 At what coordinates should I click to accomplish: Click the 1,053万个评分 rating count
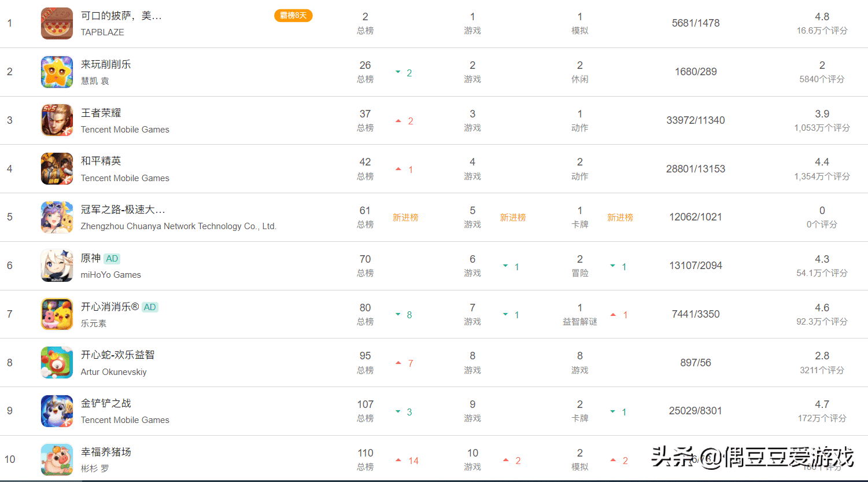point(822,128)
